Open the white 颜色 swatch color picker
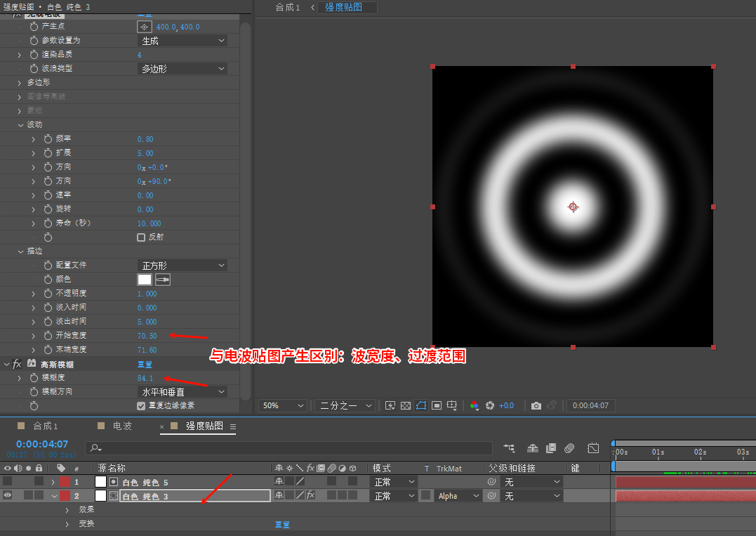The image size is (756, 536). coord(145,280)
